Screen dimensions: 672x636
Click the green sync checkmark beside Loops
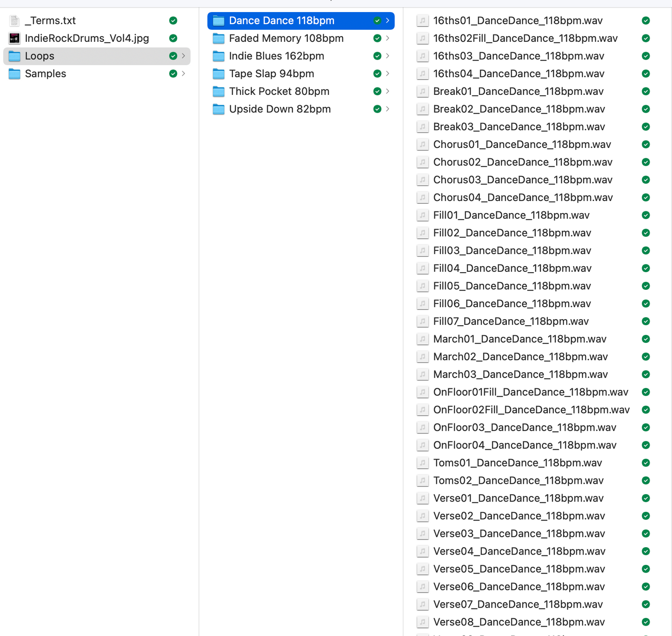pyautogui.click(x=173, y=56)
